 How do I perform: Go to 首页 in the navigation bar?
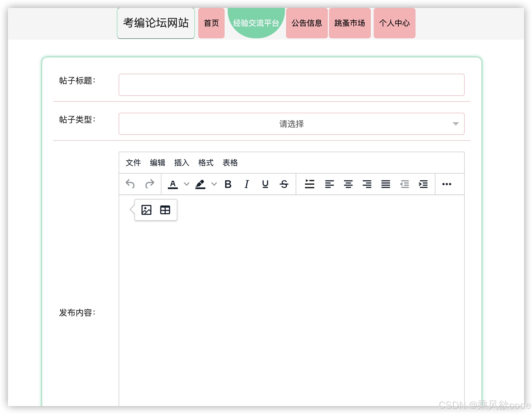tap(211, 23)
